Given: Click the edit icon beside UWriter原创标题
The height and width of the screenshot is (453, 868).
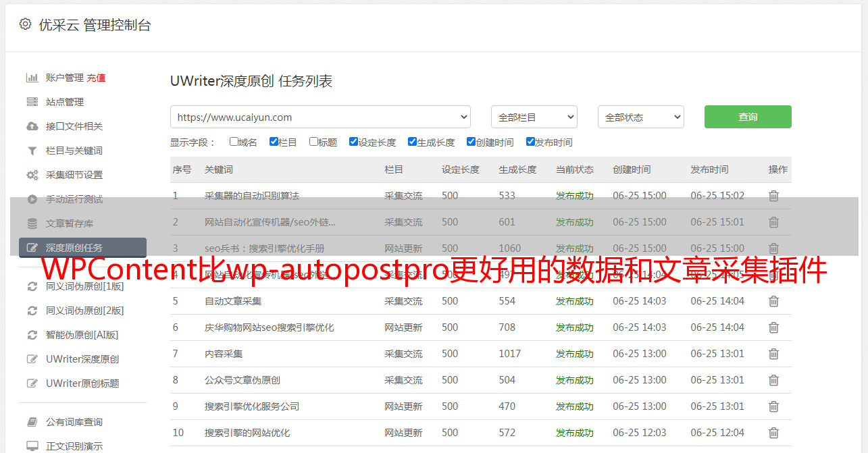Looking at the screenshot, I should [x=32, y=383].
